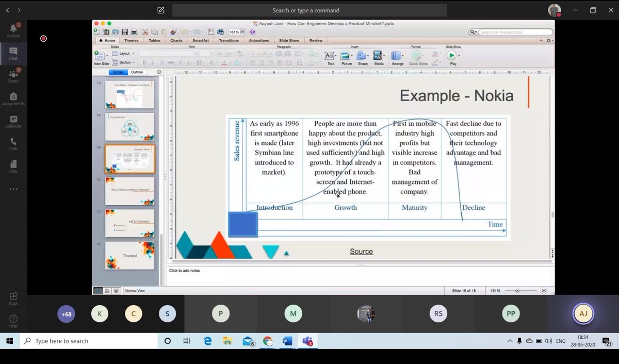The width and height of the screenshot is (619, 364).
Task: Close the slides pane with X
Action: (159, 72)
